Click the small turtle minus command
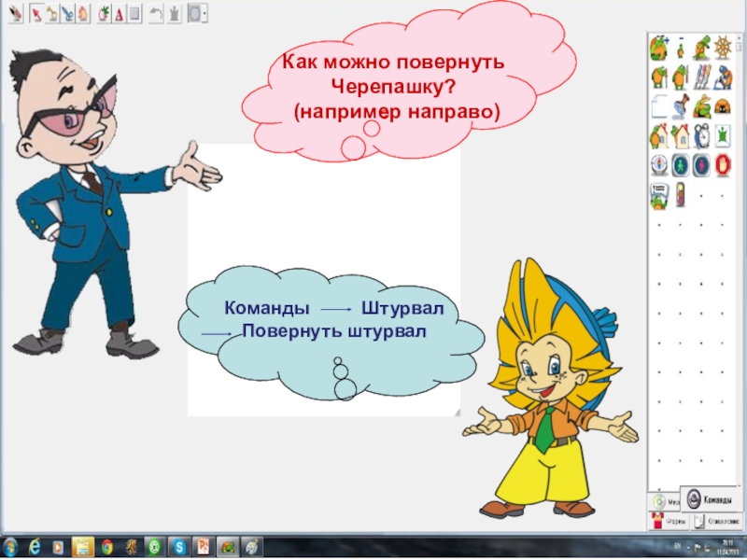747x560 pixels. [681, 48]
